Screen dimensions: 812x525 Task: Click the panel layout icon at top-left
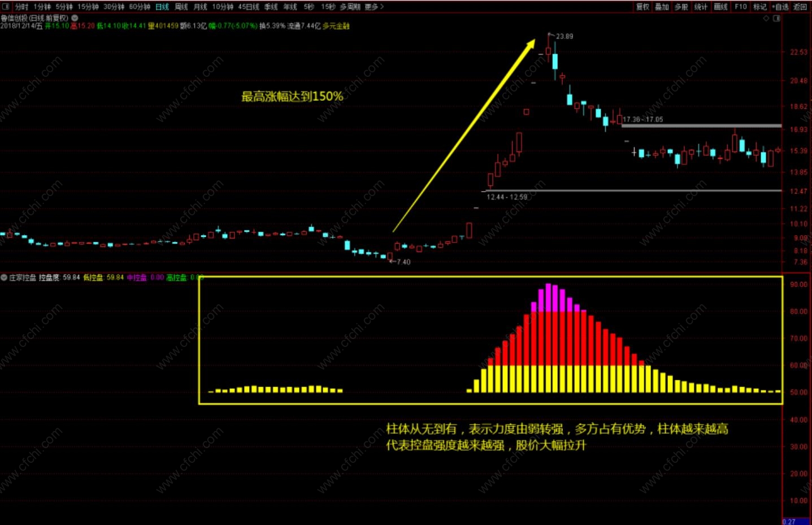6,7
